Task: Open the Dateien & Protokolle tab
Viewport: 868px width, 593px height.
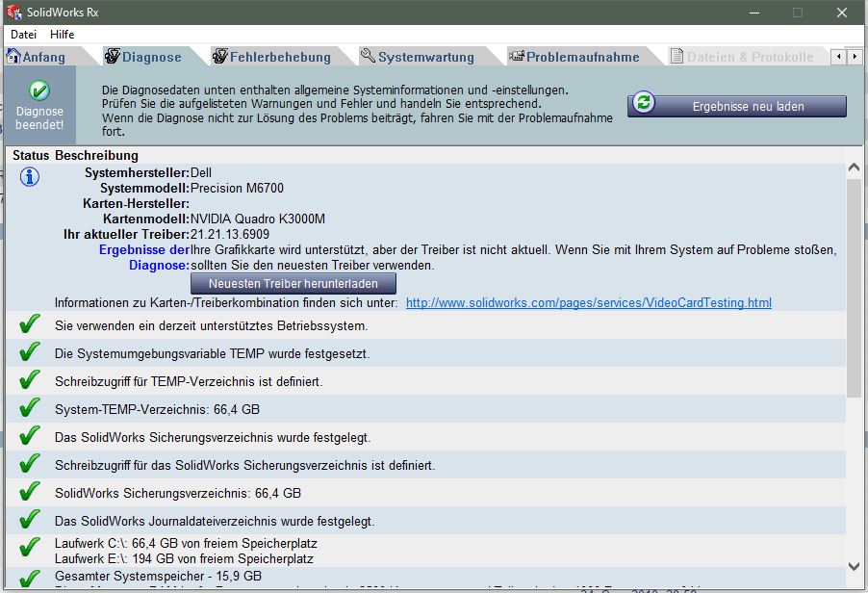Action: (750, 57)
